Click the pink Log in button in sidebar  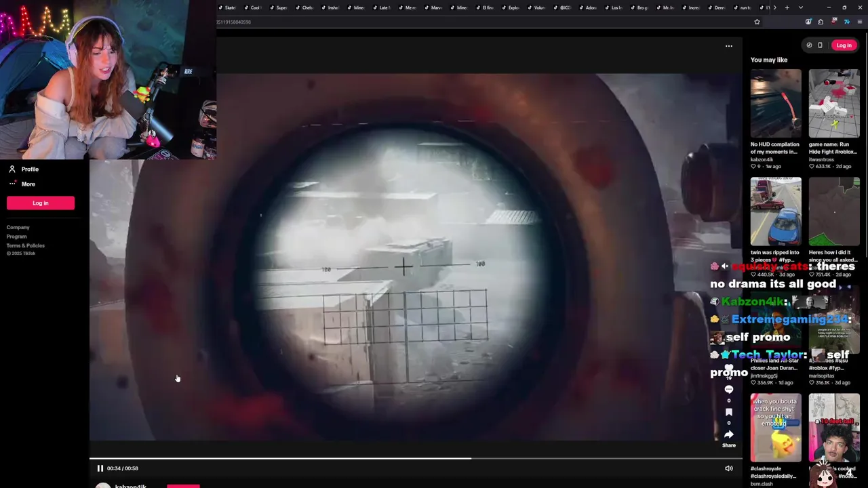point(41,203)
